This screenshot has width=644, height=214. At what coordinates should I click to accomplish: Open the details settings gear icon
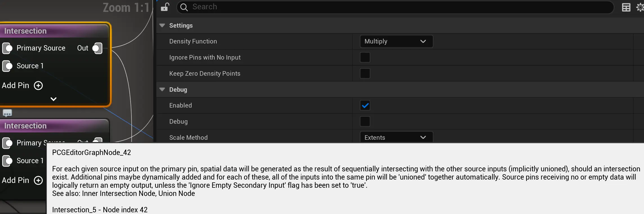640,7
